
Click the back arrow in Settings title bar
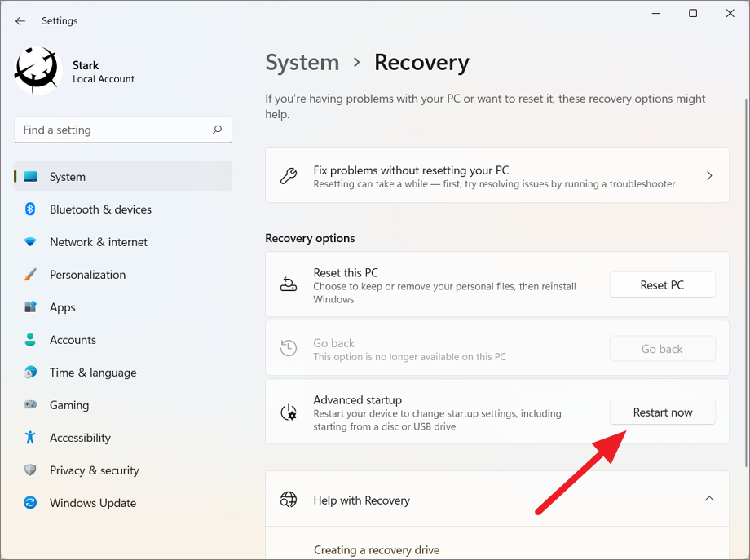(20, 21)
